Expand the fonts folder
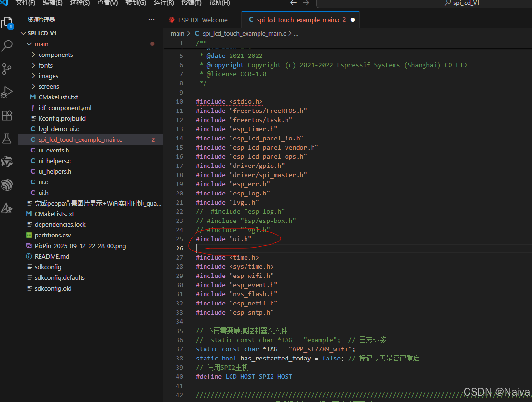 click(x=33, y=65)
